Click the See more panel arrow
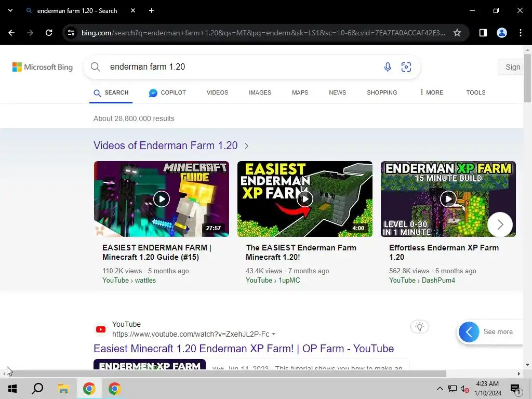 [x=469, y=332]
